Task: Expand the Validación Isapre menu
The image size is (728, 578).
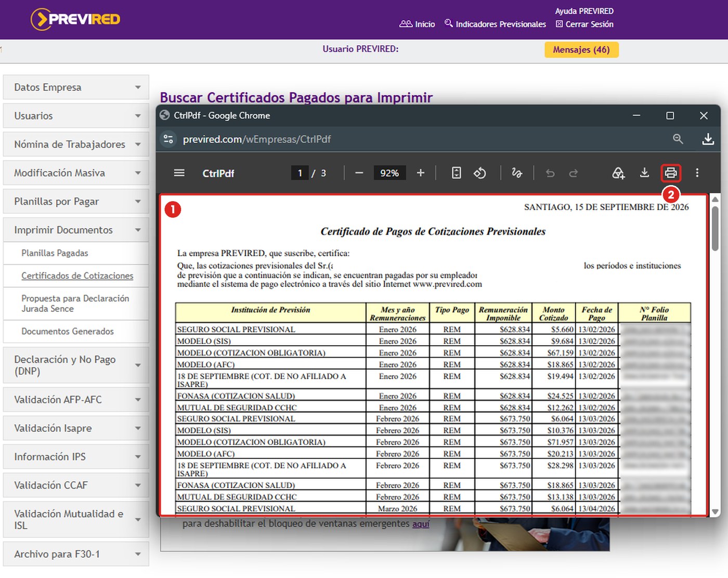Action: (x=76, y=428)
